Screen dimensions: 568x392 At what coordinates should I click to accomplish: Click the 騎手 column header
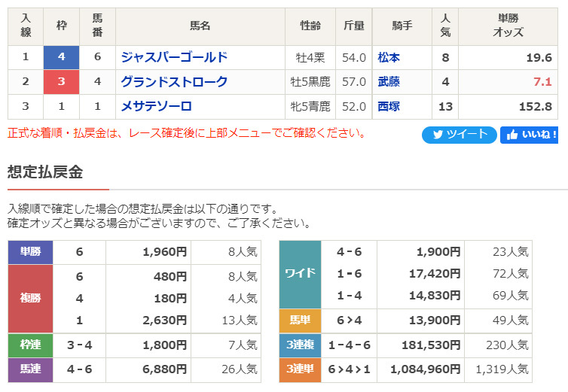click(402, 26)
